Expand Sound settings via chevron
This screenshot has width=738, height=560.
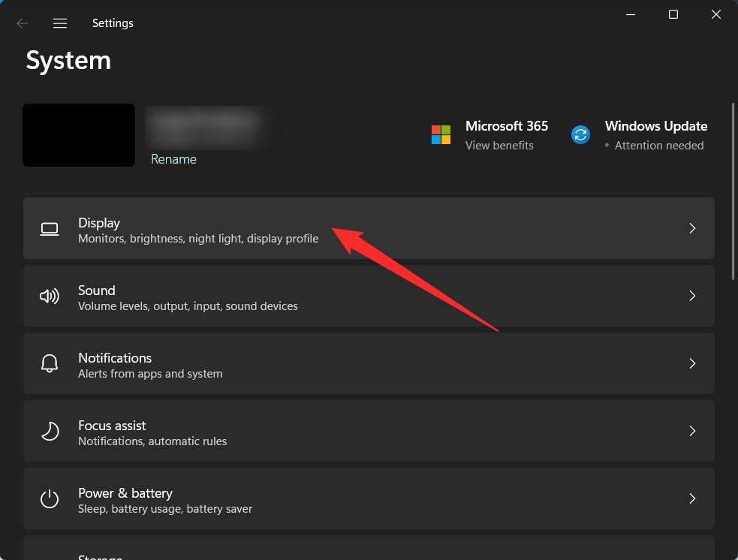pos(692,297)
